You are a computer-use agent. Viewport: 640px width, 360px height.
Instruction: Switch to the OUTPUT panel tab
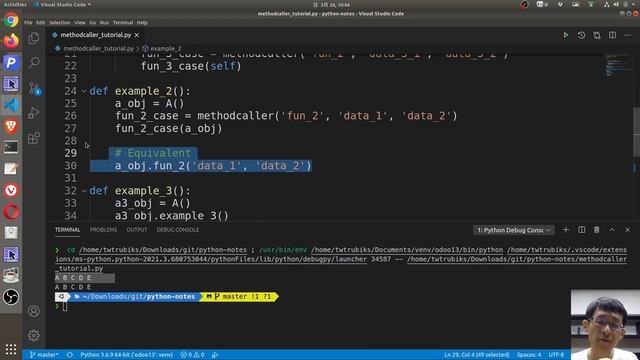coord(137,230)
